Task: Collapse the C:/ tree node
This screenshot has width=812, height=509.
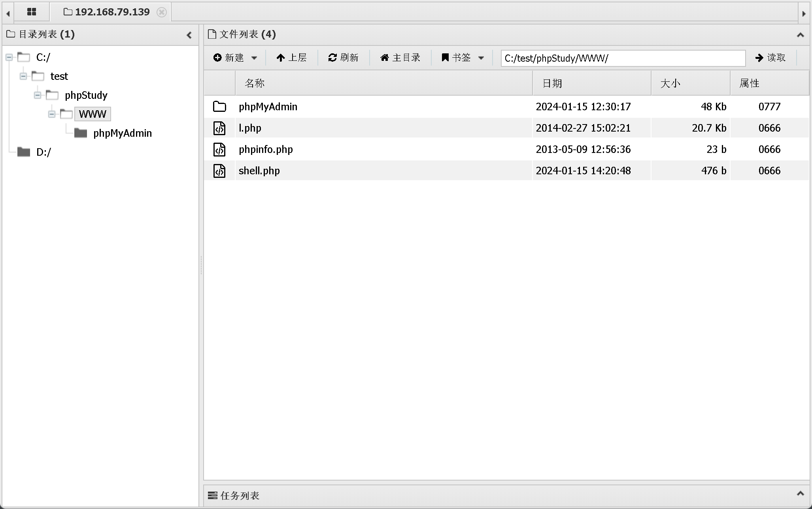Action: pyautogui.click(x=9, y=58)
